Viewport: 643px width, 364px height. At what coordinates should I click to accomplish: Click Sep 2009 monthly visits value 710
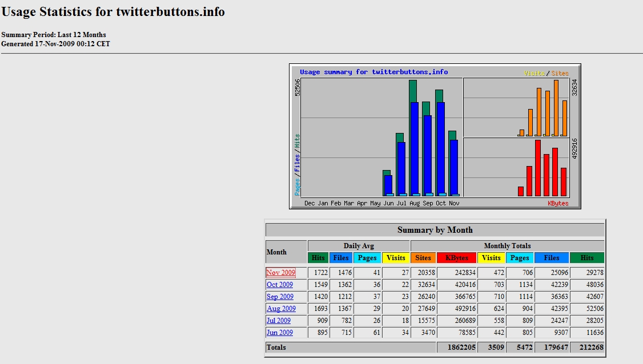tap(499, 296)
